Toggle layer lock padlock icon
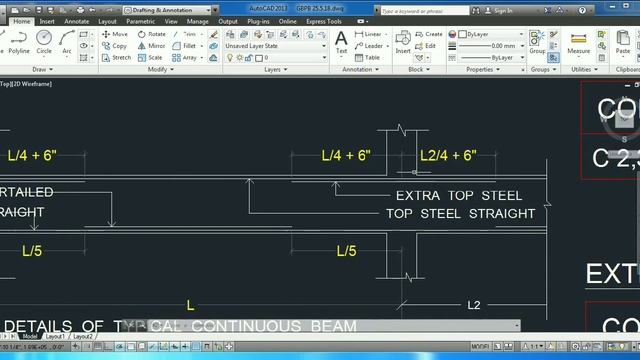This screenshot has height=360, width=640. [249, 58]
